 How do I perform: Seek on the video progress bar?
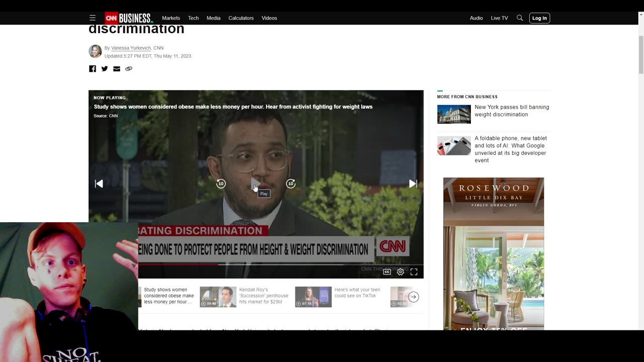click(x=281, y=264)
